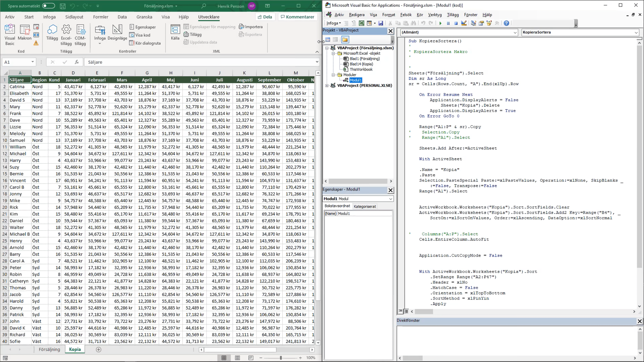The height and width of the screenshot is (362, 644).
Task: Run the macro with the play icon
Action: pos(440,23)
